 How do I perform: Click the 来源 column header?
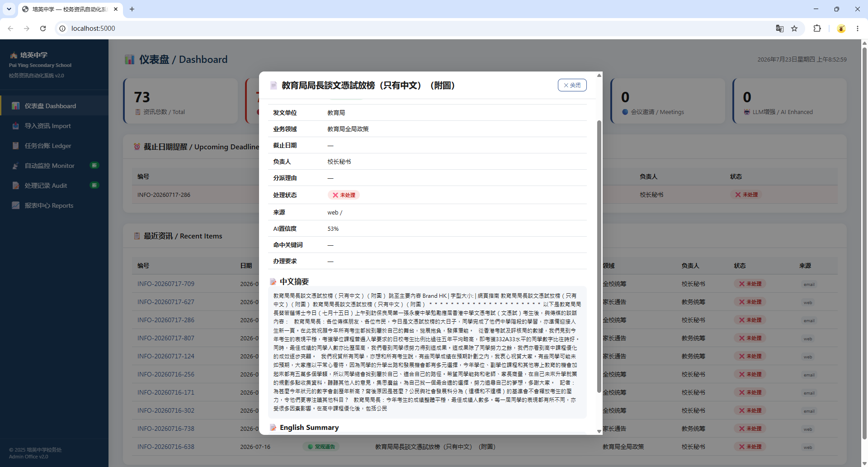[805, 266]
